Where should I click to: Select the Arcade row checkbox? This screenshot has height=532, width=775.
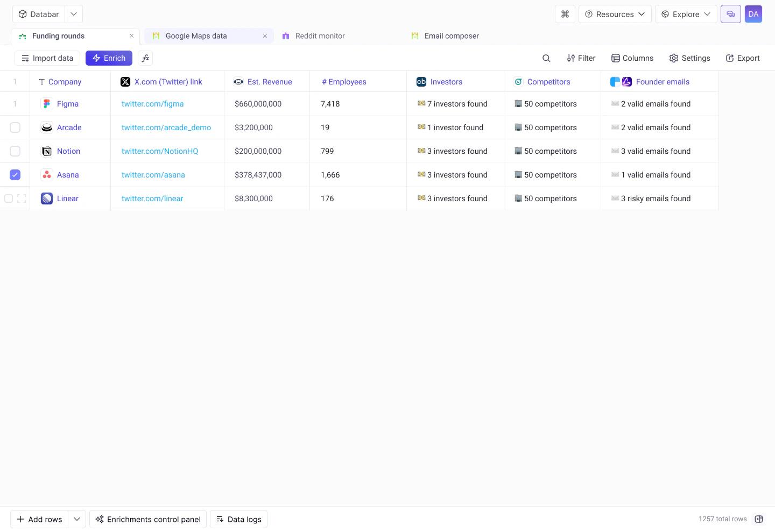tap(15, 127)
